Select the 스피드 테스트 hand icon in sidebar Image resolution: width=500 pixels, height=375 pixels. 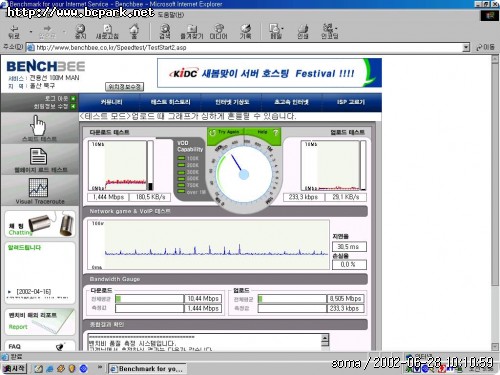39,125
